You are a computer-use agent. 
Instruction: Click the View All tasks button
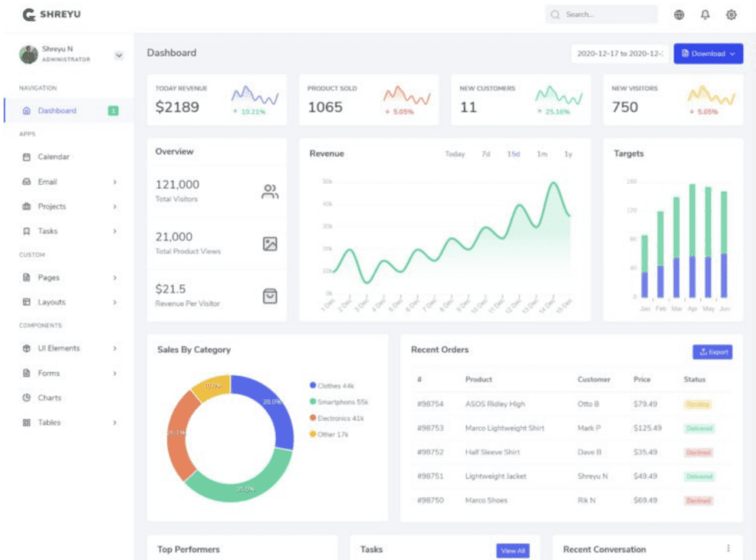pos(513,550)
